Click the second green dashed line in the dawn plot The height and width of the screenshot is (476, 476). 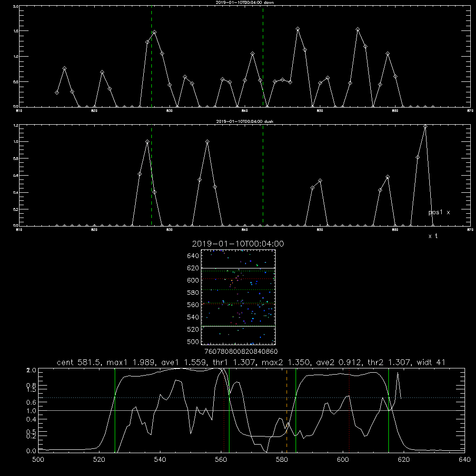(x=263, y=56)
